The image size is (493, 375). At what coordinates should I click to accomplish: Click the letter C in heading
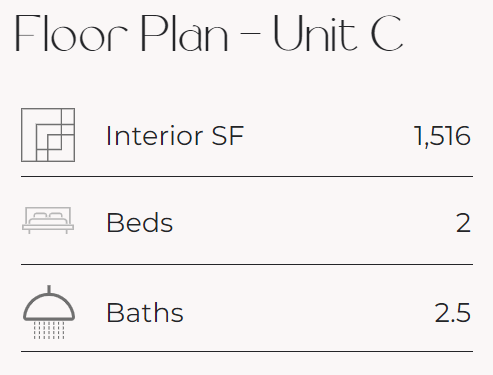(x=387, y=34)
